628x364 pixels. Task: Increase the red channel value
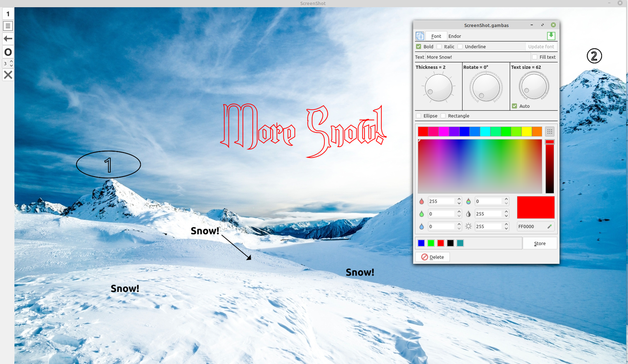tap(459, 199)
